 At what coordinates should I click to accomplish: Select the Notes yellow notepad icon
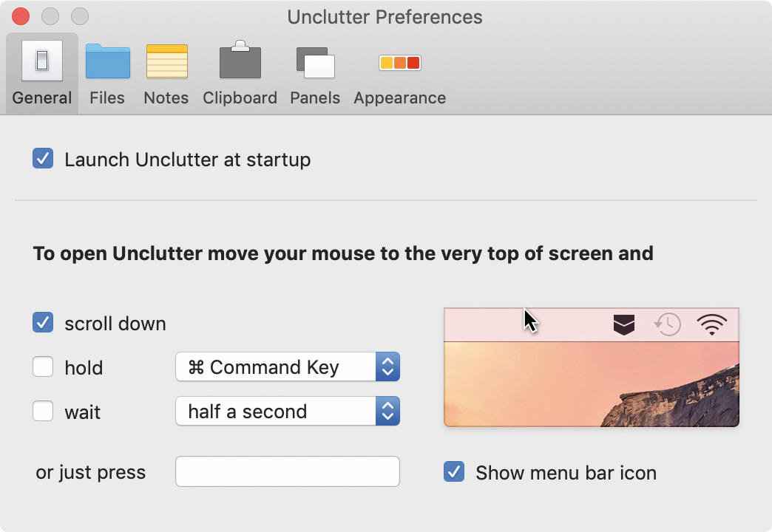[x=167, y=61]
